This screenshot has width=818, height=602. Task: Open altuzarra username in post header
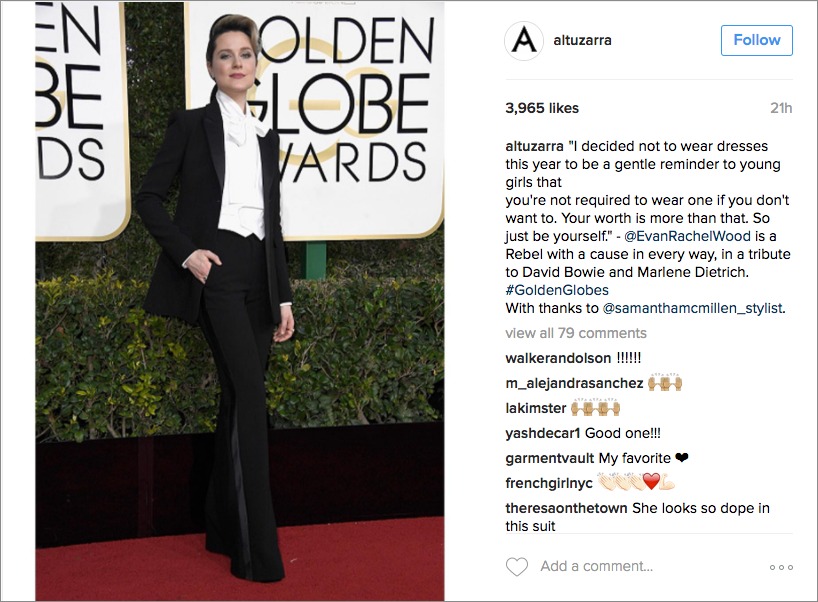582,40
